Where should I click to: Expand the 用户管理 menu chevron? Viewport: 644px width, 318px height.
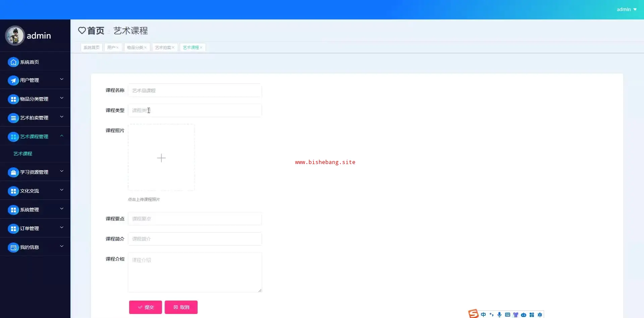[x=62, y=79]
